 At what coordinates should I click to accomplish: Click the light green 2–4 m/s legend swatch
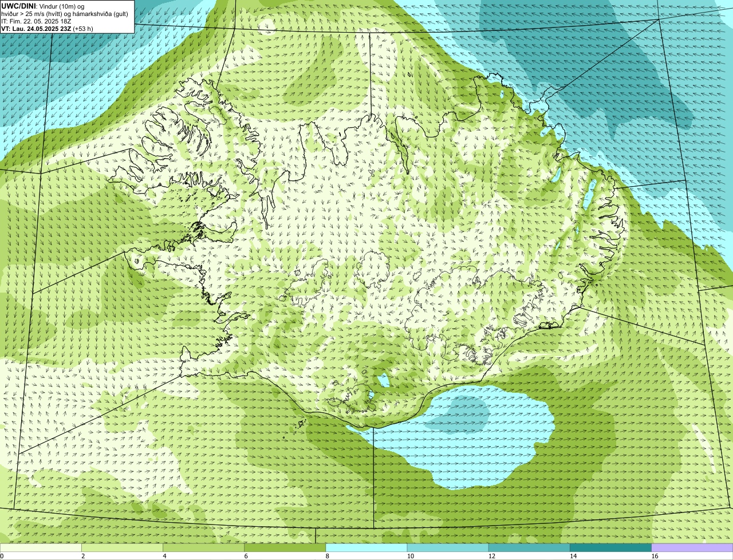click(122, 547)
